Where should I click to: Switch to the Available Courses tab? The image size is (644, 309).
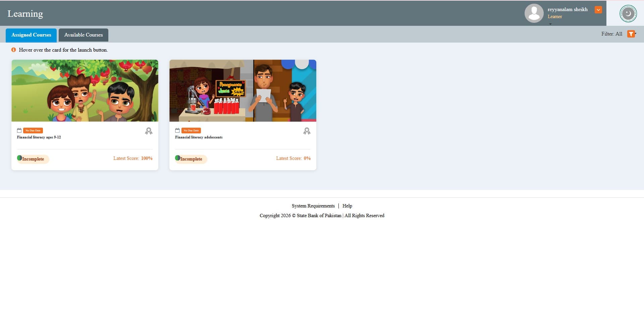coord(83,35)
